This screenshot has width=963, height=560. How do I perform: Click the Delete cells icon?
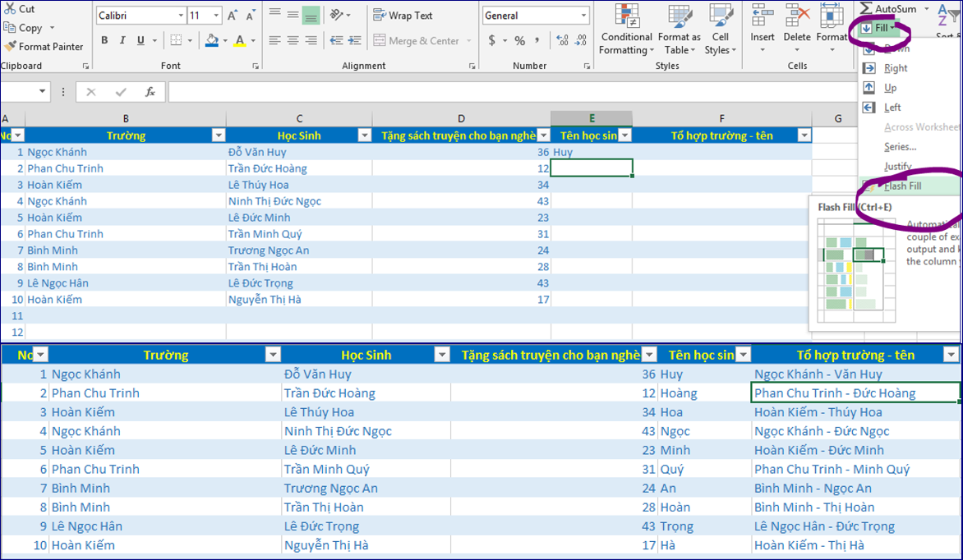pyautogui.click(x=796, y=16)
